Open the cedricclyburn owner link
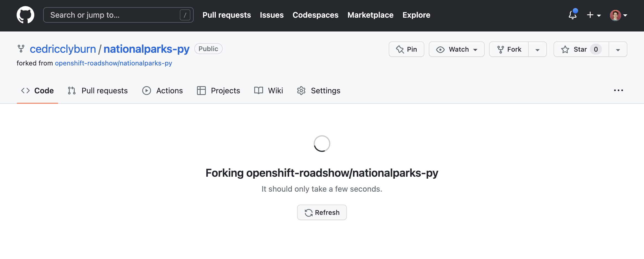Viewport: 644px width, 259px height. point(63,49)
